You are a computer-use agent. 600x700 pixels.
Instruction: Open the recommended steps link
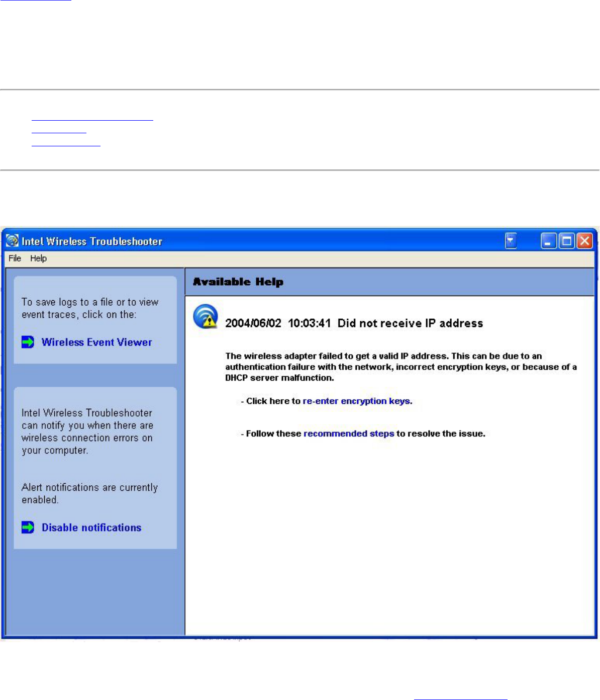349,433
